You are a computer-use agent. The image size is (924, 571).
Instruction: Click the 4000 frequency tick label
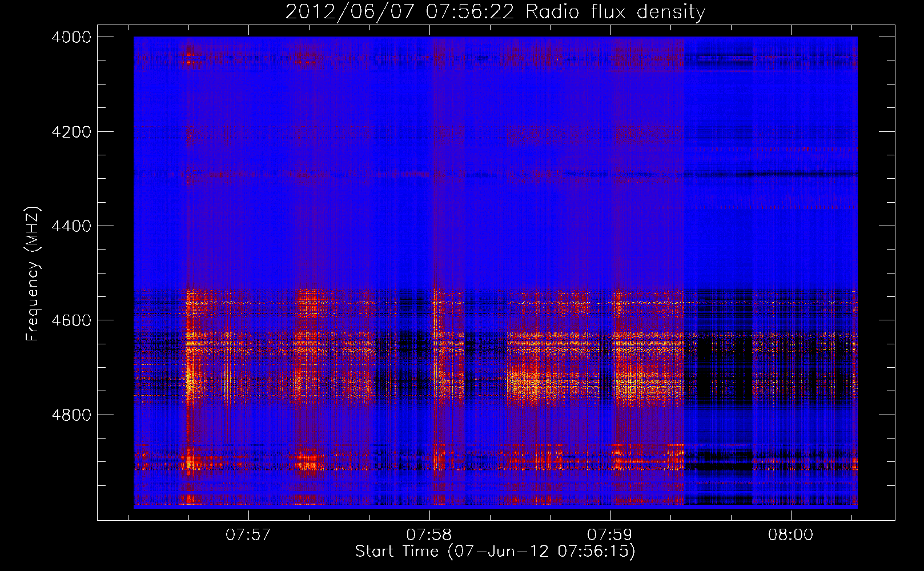(x=71, y=37)
